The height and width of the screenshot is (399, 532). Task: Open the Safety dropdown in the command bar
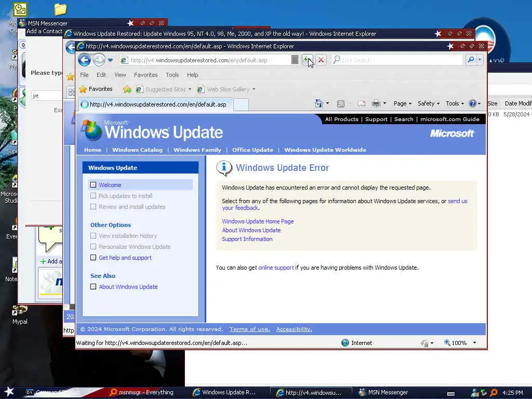[429, 103]
